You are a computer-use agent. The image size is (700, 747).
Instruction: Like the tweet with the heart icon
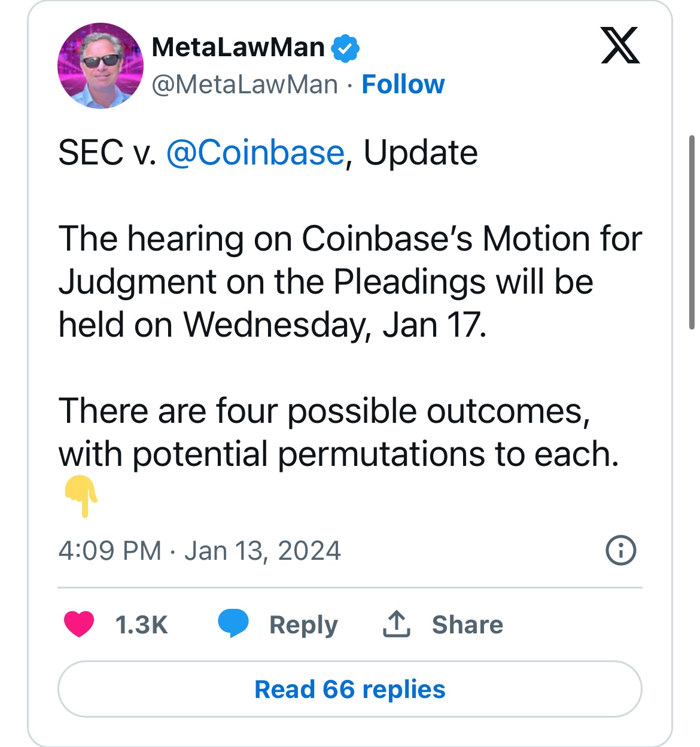click(79, 624)
